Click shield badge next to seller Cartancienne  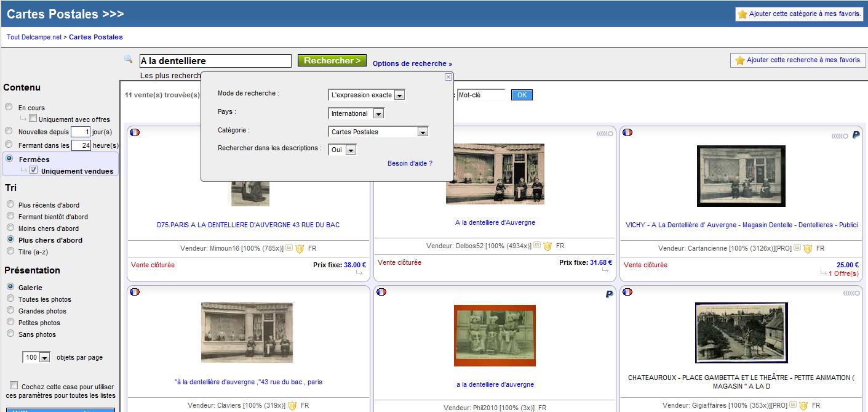[x=808, y=249]
